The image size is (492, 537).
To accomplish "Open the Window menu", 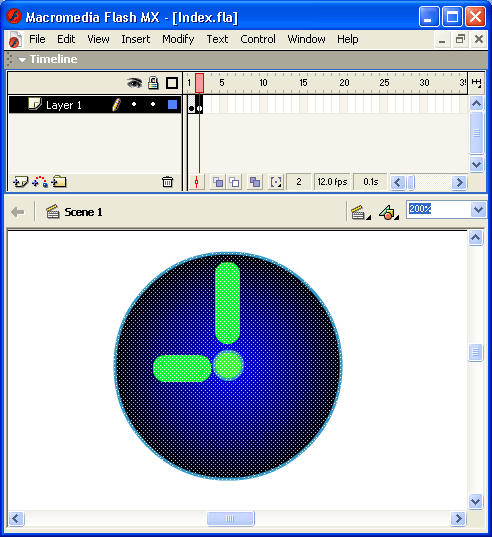I will [x=306, y=39].
